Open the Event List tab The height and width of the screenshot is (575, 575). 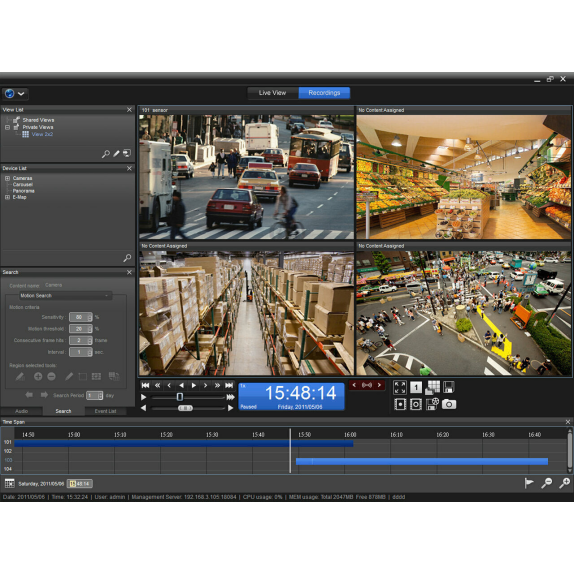click(x=105, y=411)
